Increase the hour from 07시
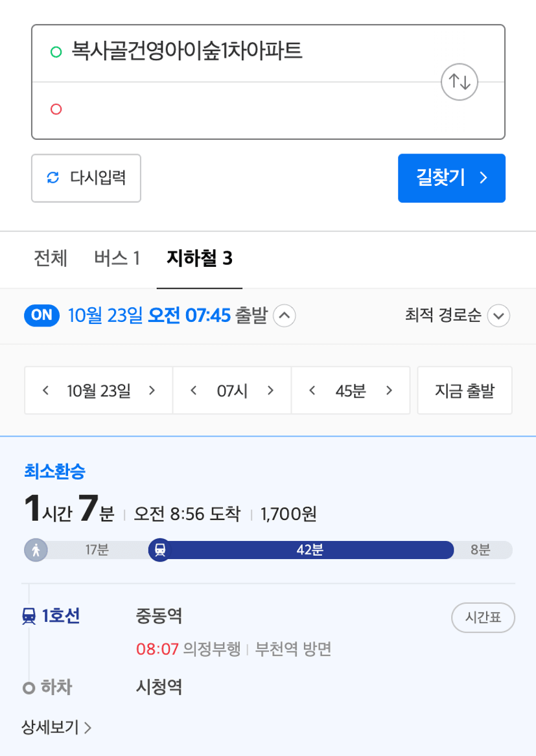This screenshot has height=756, width=536. coord(271,391)
